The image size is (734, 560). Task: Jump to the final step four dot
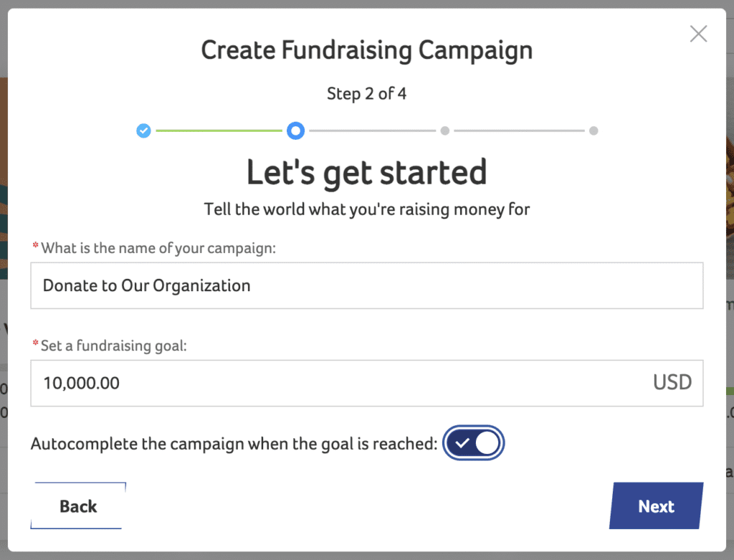(594, 130)
